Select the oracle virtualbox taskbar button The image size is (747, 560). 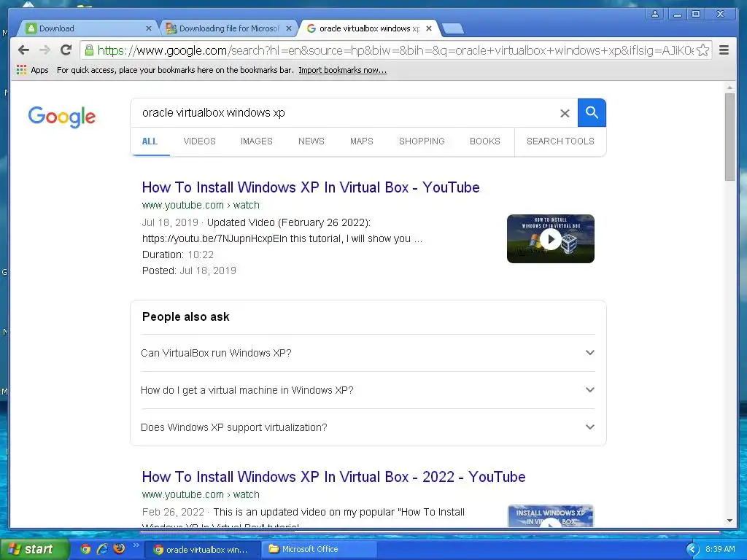pyautogui.click(x=202, y=549)
